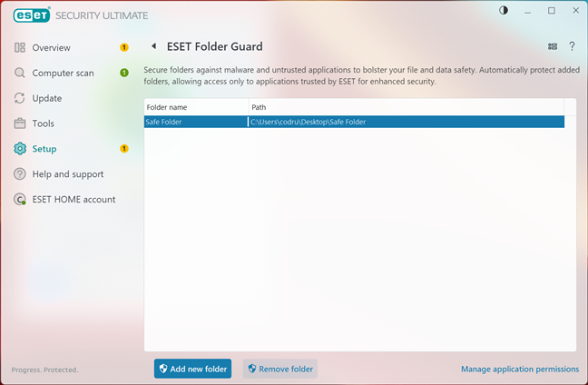Open advanced setup via the sliders icon
The height and width of the screenshot is (385, 588).
(553, 46)
